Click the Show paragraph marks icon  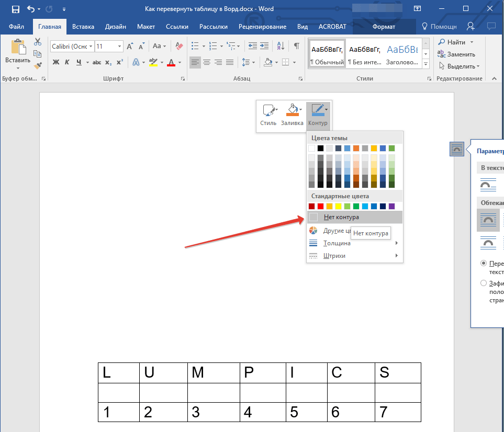[297, 47]
